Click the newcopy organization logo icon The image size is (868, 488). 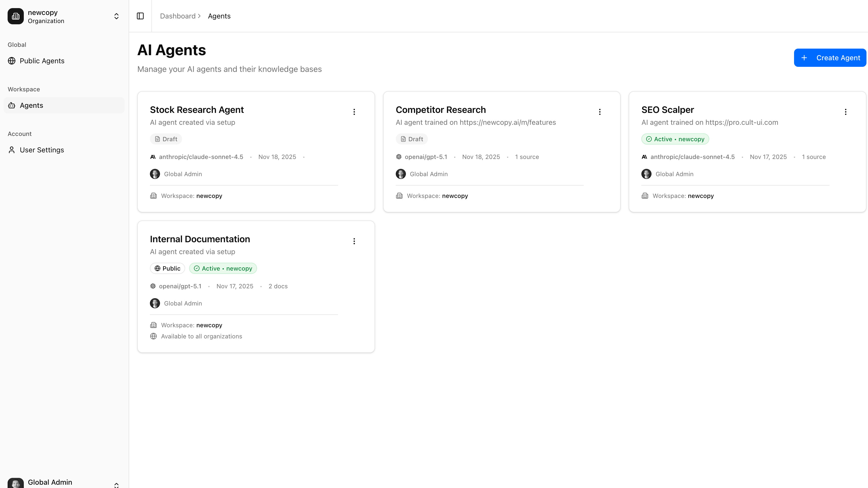(15, 16)
